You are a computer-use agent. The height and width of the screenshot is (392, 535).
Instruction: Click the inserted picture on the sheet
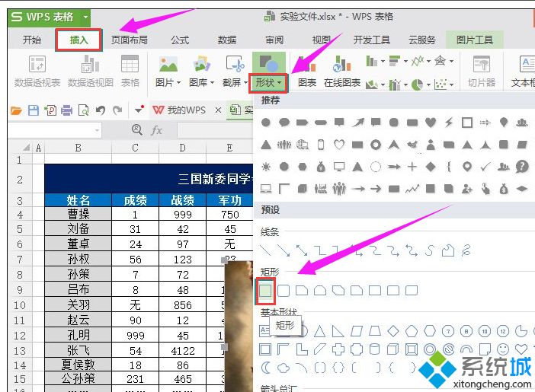coord(239,326)
